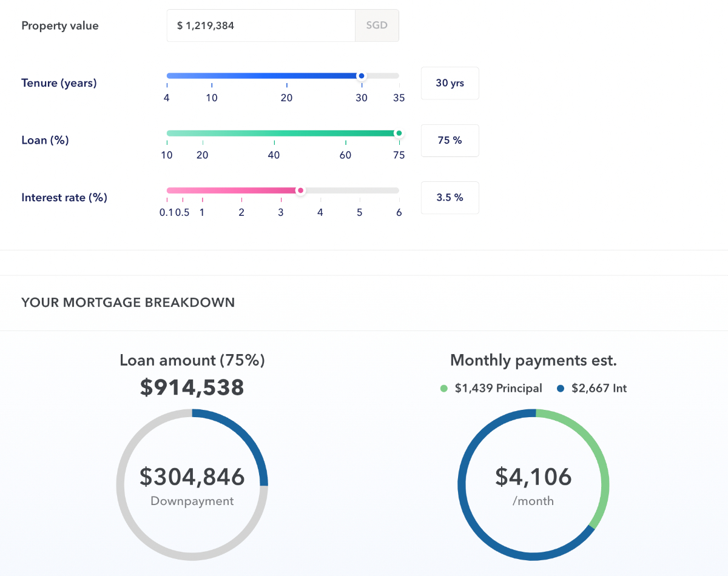Click the "/month" caption in the donut

pyautogui.click(x=534, y=501)
